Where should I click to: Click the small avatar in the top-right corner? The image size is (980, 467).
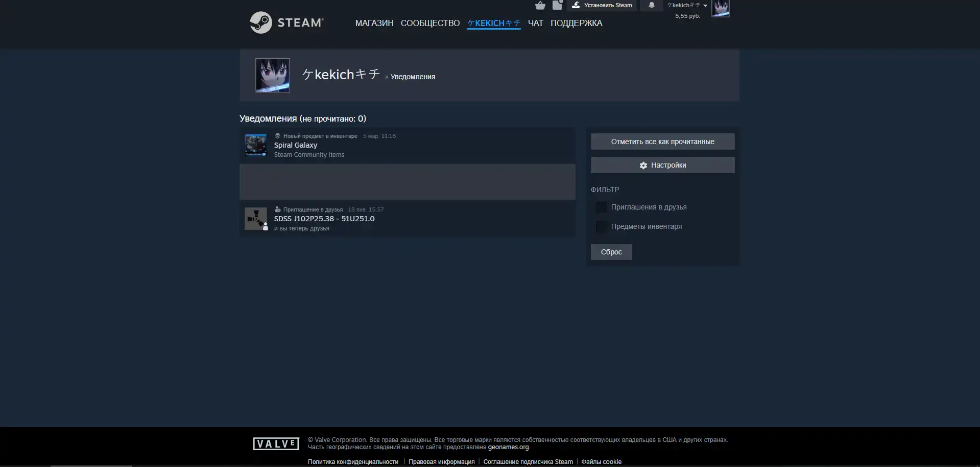(721, 8)
